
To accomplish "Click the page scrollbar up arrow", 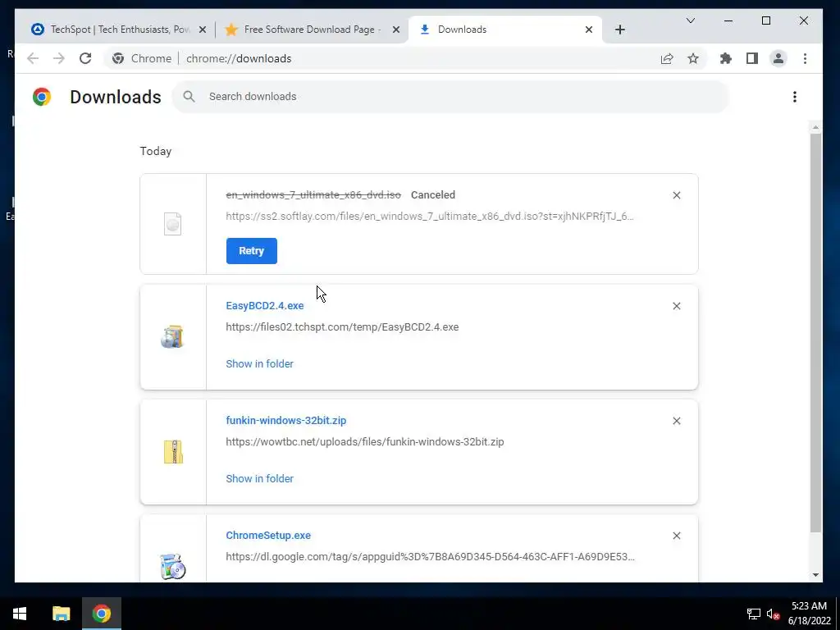I will pyautogui.click(x=815, y=127).
